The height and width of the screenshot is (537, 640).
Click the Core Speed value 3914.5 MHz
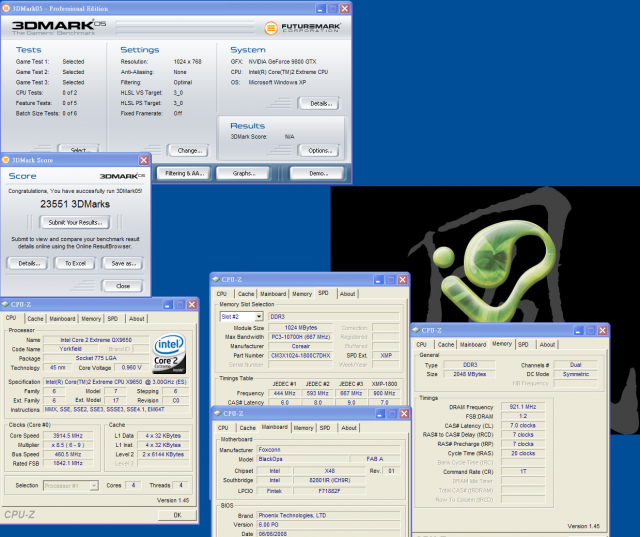click(68, 436)
